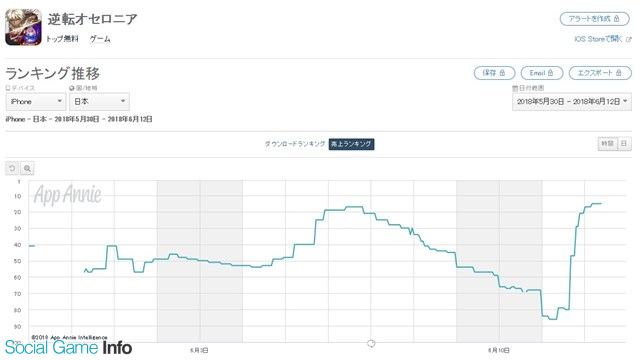Click the magnifier zoom icon
Image resolution: width=640 pixels, height=360 pixels.
(x=27, y=168)
